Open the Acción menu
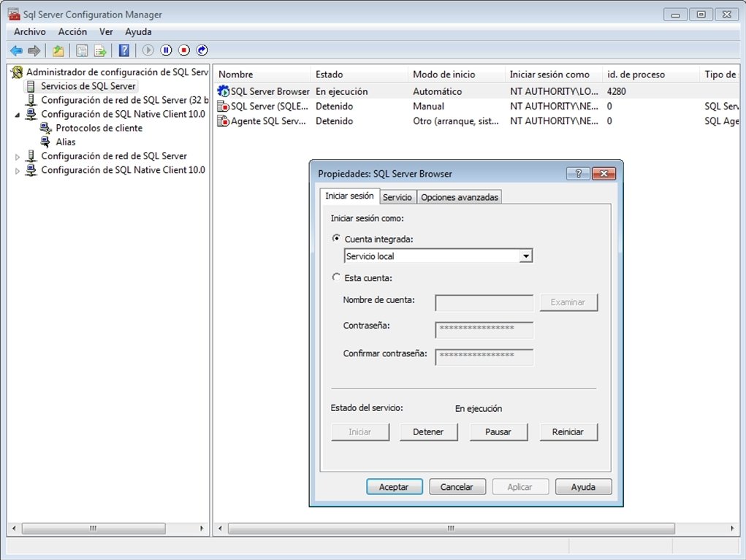746x560 pixels. (x=72, y=32)
